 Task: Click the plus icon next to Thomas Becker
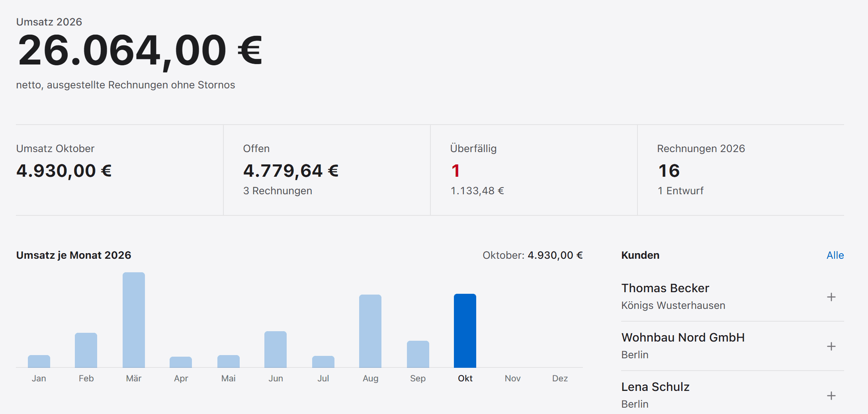831,297
